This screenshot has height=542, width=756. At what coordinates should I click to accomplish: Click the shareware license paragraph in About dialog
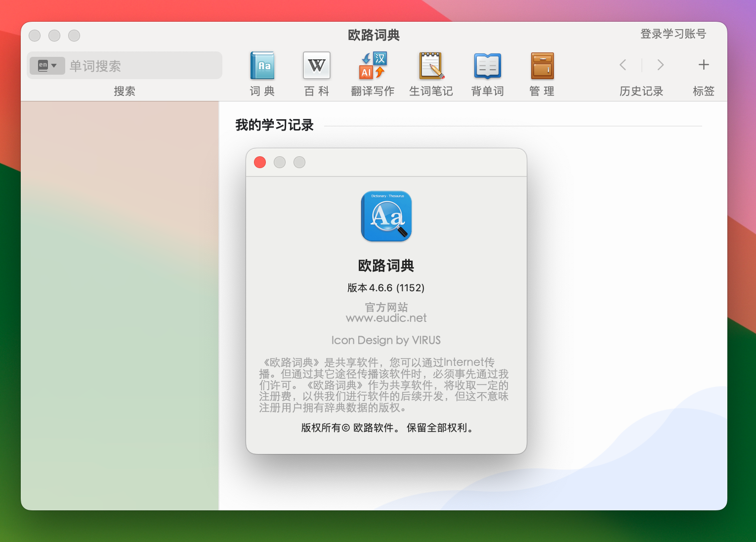pos(384,385)
